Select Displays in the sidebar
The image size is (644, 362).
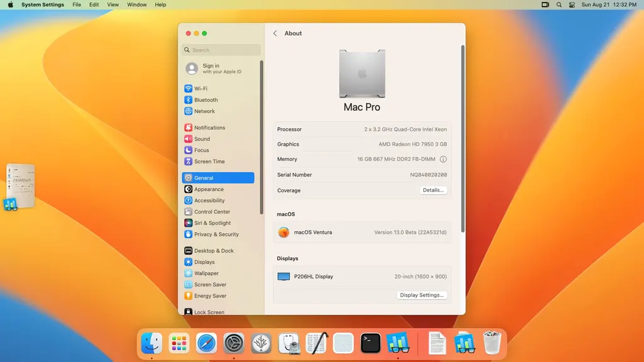coord(218,262)
